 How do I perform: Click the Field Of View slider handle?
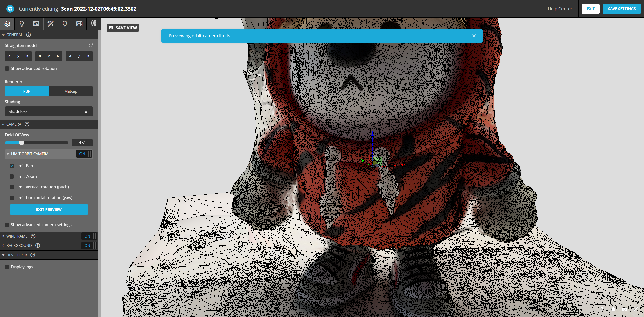click(x=22, y=143)
